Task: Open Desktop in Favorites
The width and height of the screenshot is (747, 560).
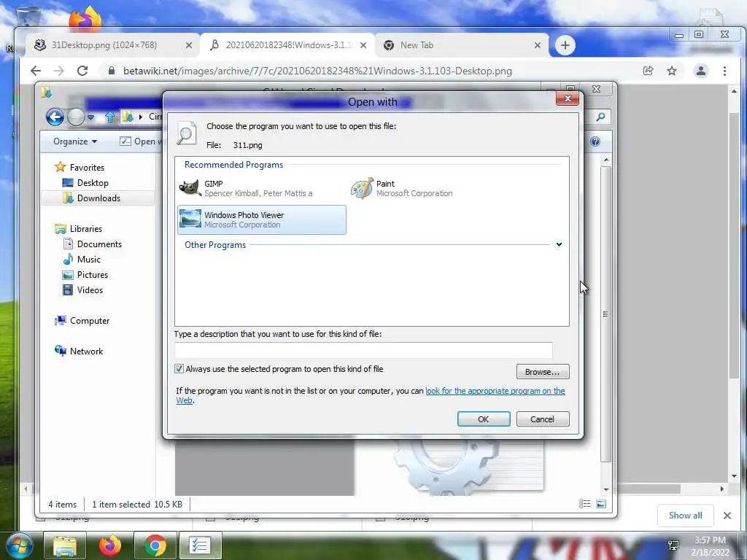Action: coord(86,183)
